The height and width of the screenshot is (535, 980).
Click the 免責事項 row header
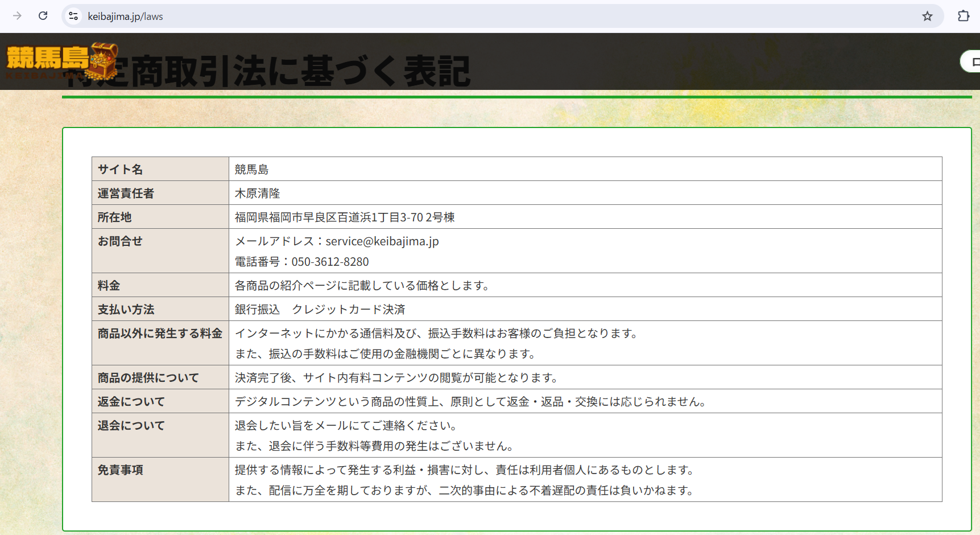[120, 470]
